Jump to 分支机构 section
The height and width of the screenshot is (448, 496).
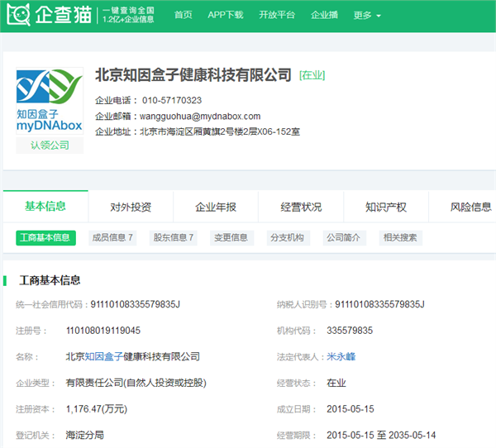point(289,238)
